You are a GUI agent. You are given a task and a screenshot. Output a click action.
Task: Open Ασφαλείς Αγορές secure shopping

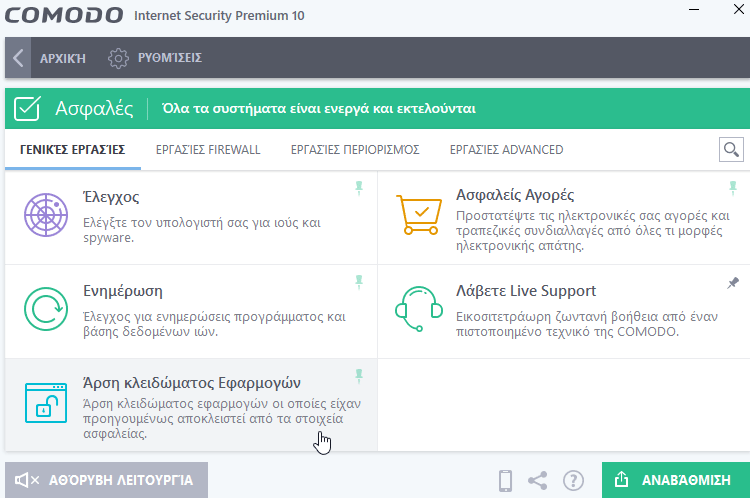click(x=564, y=218)
